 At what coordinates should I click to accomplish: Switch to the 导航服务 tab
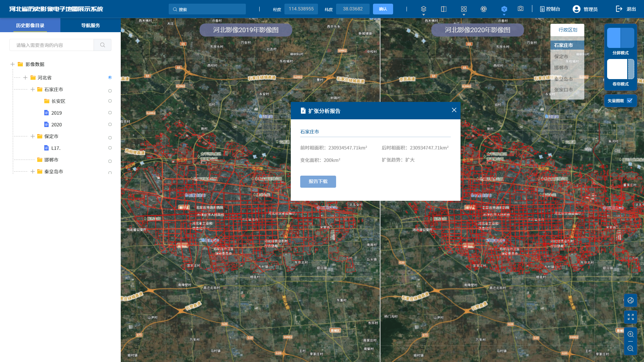90,25
